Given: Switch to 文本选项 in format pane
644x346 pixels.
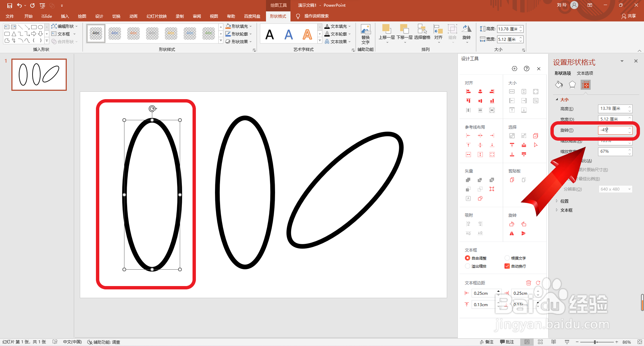Looking at the screenshot, I should click(x=585, y=73).
